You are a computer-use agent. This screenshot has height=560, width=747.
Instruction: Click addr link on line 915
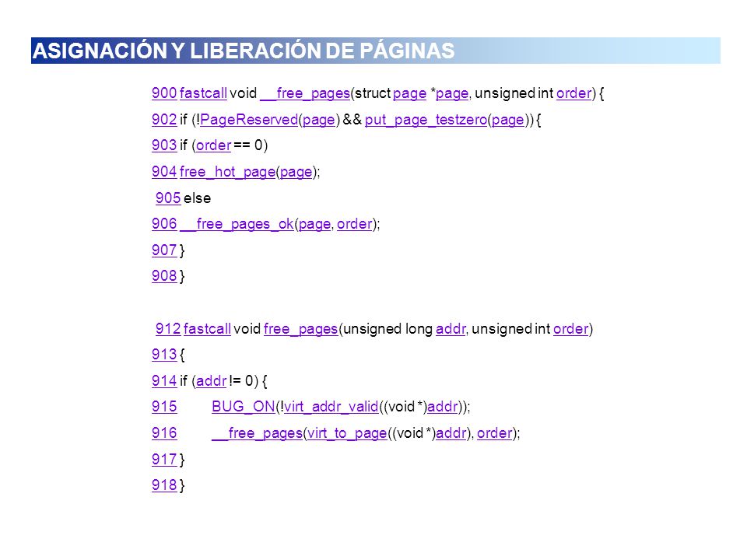pyautogui.click(x=442, y=406)
